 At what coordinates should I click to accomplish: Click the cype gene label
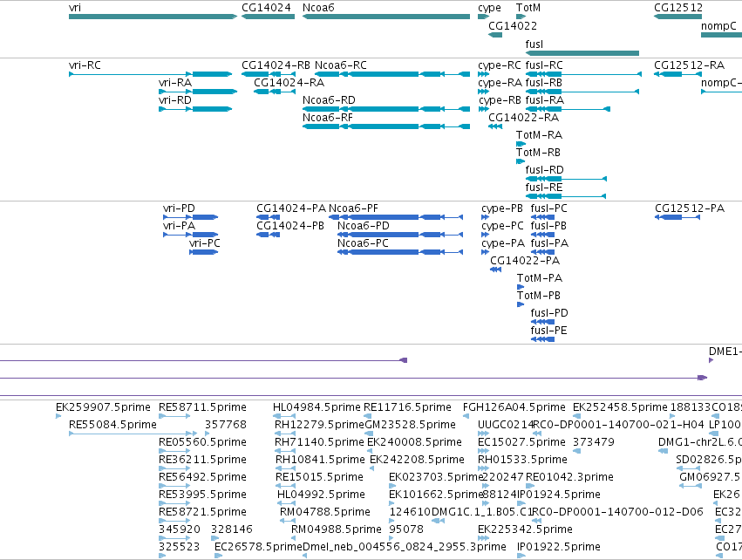click(x=489, y=8)
